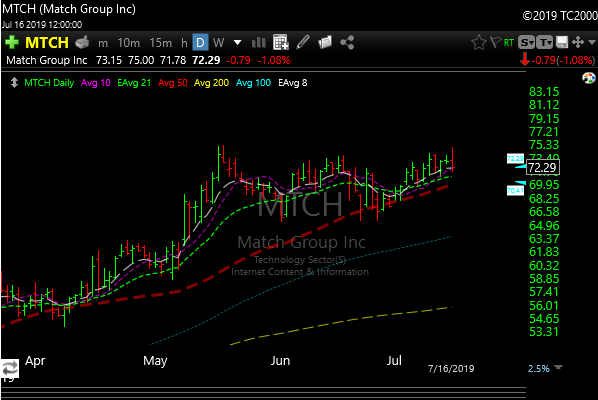Toggle the RT real-time indicator
The width and height of the screenshot is (598, 400).
coord(509,43)
